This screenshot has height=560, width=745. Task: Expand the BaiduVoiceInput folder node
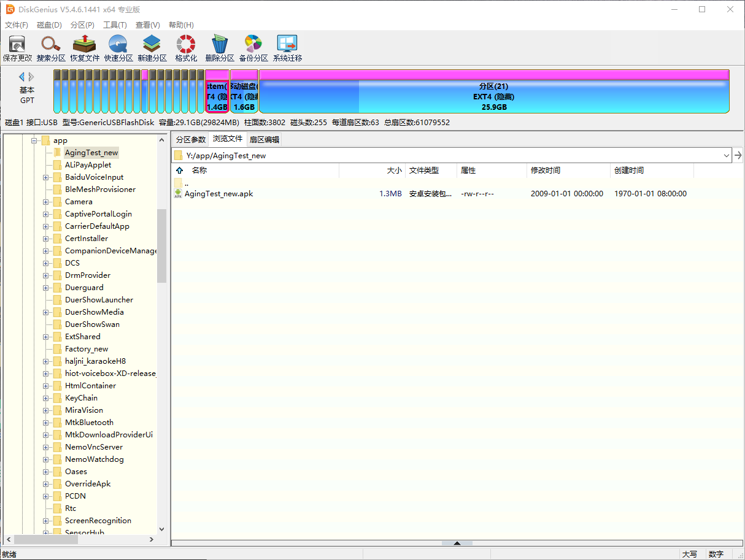pos(46,177)
